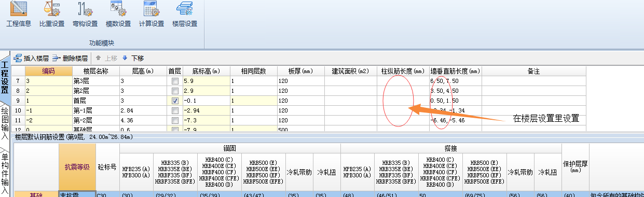Check 首层 checkbox for 第-1层 row
644x197 pixels.
[175, 110]
